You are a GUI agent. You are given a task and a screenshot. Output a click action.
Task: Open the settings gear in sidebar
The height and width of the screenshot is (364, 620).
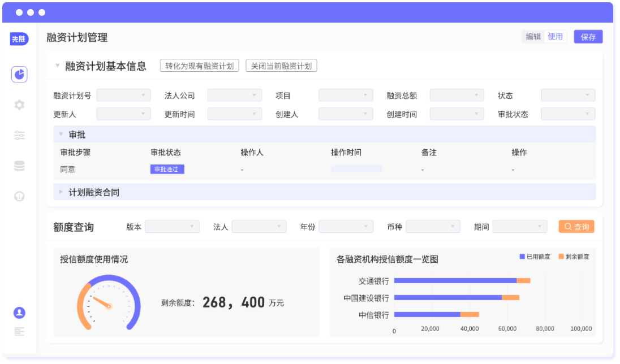pos(19,105)
